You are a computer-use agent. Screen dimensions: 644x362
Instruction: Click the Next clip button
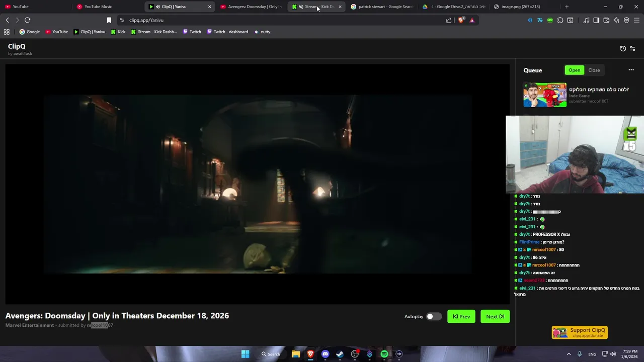495,316
